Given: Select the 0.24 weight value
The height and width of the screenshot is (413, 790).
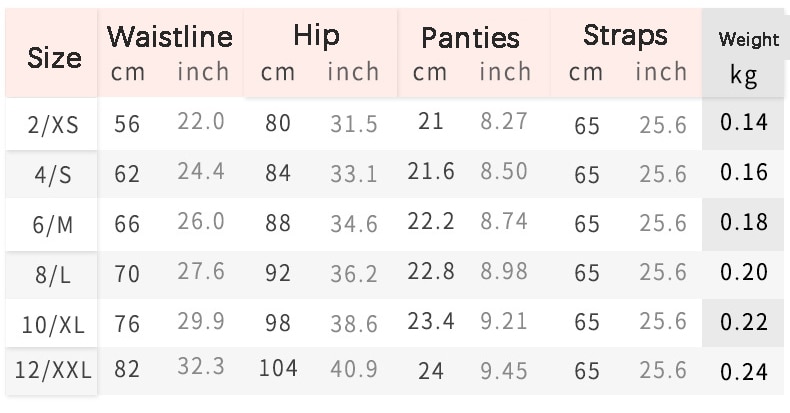Looking at the screenshot, I should (744, 372).
